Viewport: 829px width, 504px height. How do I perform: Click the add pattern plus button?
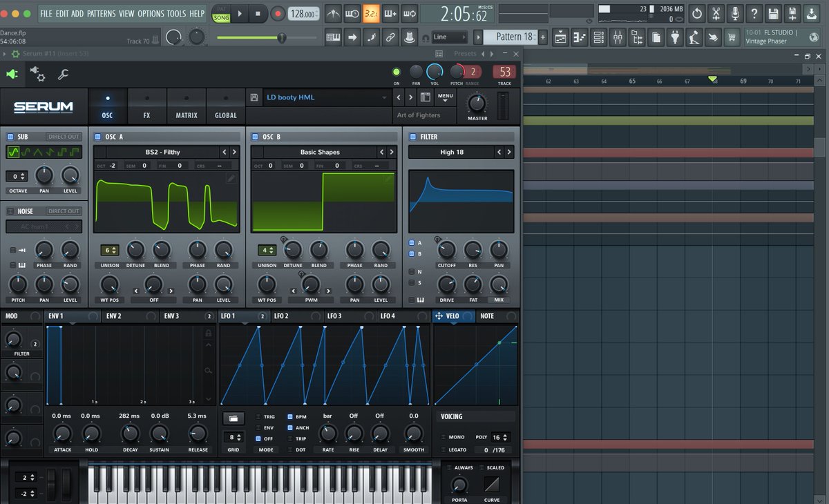543,37
